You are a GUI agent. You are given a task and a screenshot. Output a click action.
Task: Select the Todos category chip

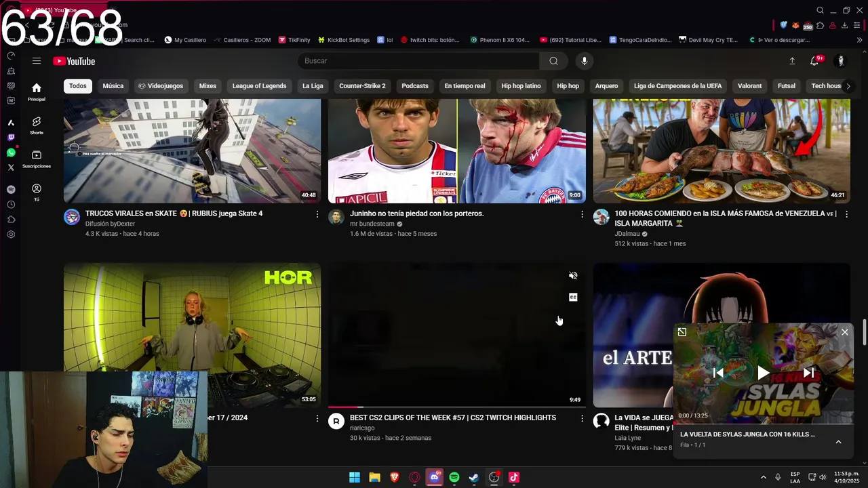78,86
